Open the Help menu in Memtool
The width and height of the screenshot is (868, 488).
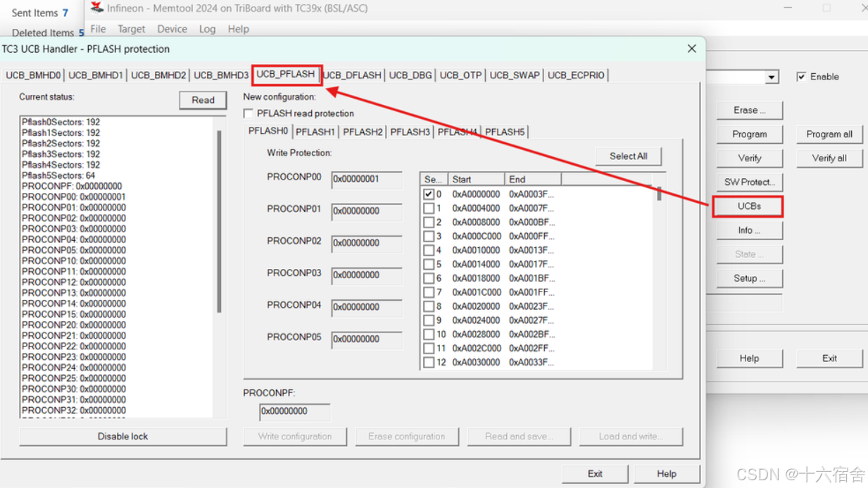pos(239,29)
